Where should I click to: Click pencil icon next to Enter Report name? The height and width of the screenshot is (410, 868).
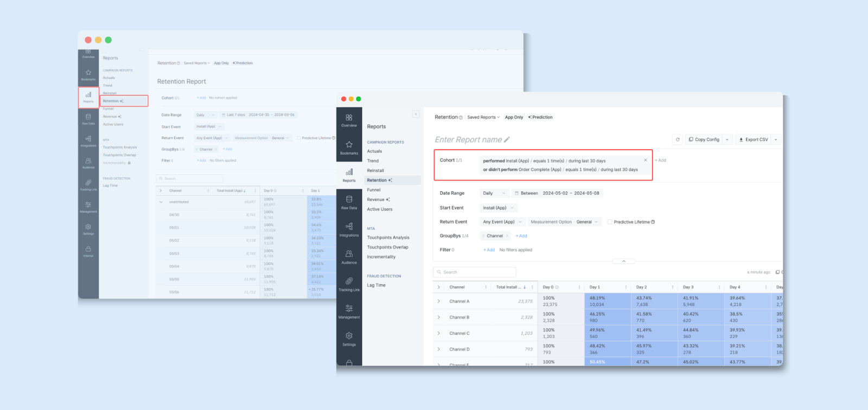(x=507, y=140)
